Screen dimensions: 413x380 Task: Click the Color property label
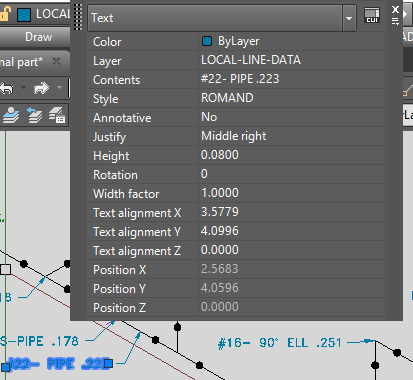tap(107, 42)
